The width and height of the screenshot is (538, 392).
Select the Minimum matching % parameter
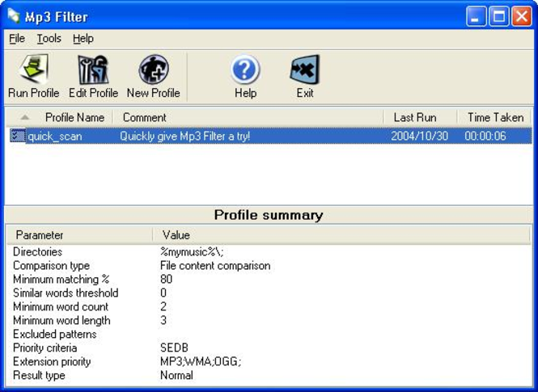61,280
